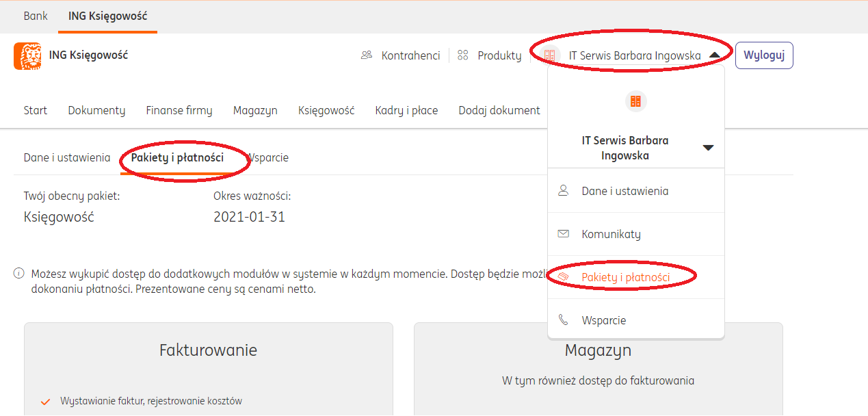This screenshot has width=868, height=416.
Task: Expand the company selector arrow in dropdown panel
Action: tap(709, 148)
